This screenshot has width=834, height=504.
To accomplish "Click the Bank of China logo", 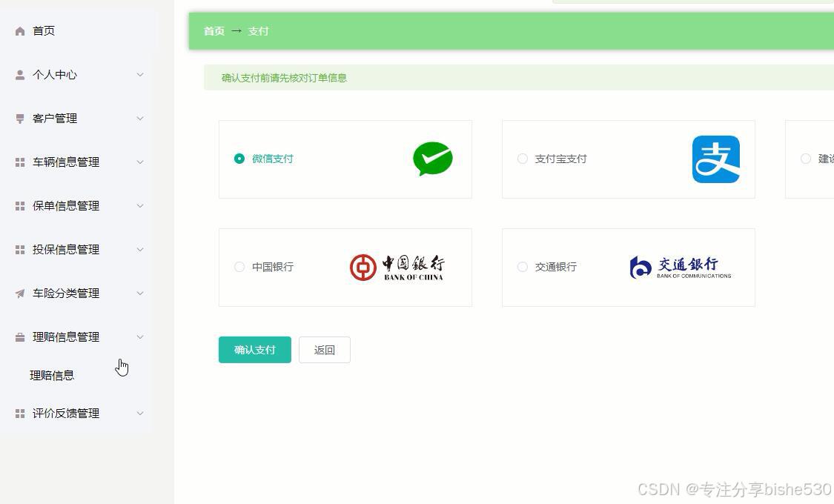I will [397, 268].
